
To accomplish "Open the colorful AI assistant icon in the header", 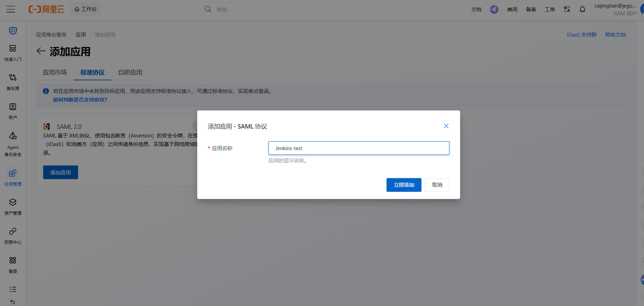I will pyautogui.click(x=494, y=9).
